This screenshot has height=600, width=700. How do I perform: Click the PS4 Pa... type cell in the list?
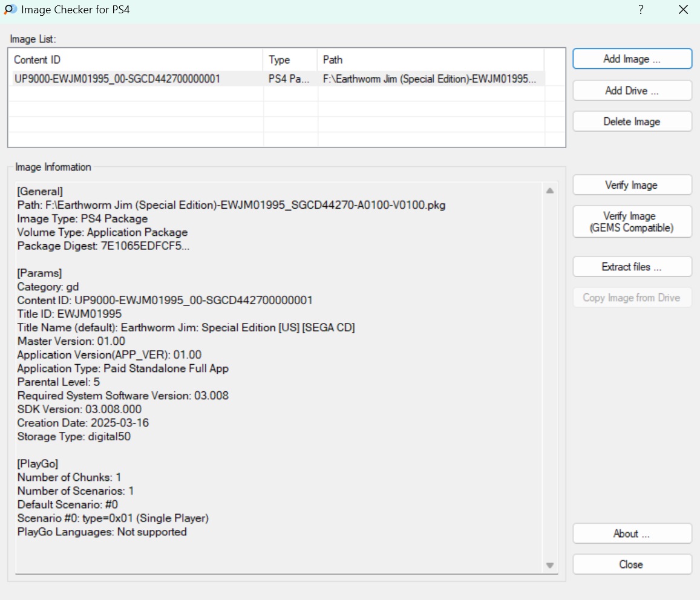click(289, 79)
